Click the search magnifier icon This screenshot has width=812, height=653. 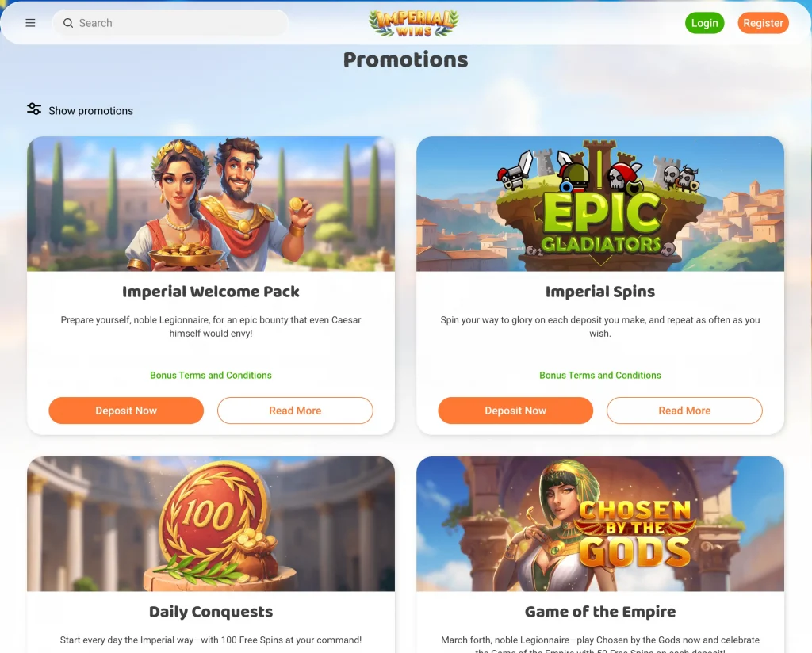click(68, 23)
